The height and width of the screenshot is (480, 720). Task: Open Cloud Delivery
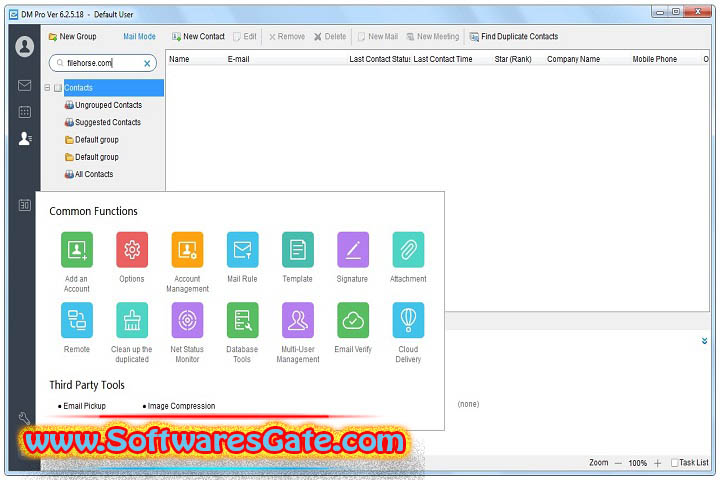pos(408,320)
